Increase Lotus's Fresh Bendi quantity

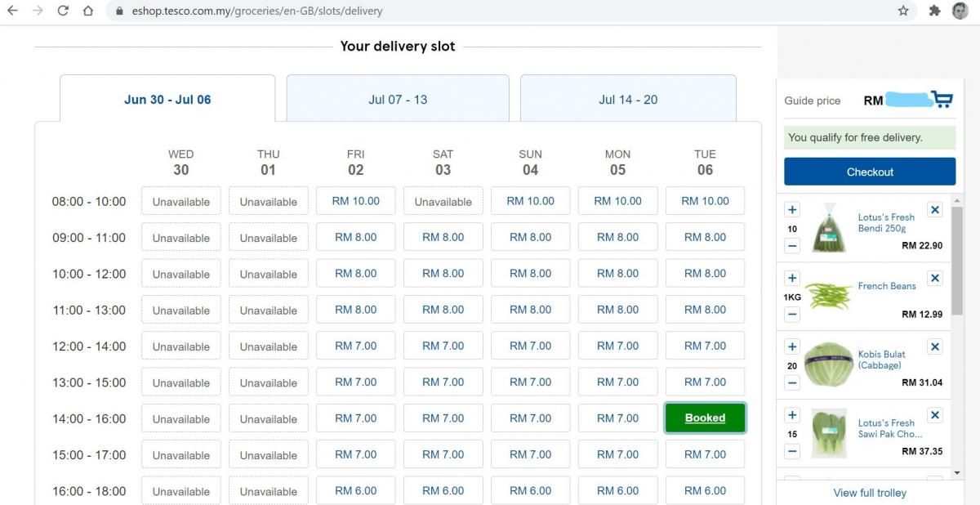pos(792,210)
